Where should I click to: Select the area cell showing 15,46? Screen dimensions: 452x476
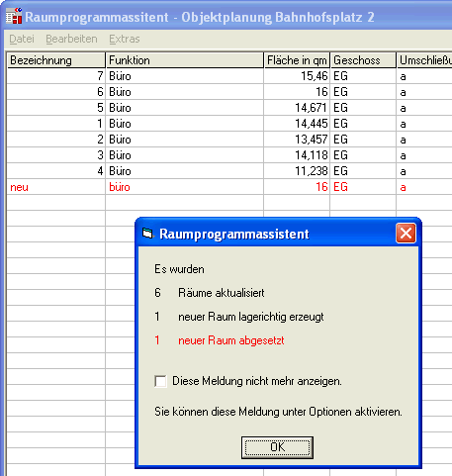[x=297, y=76]
